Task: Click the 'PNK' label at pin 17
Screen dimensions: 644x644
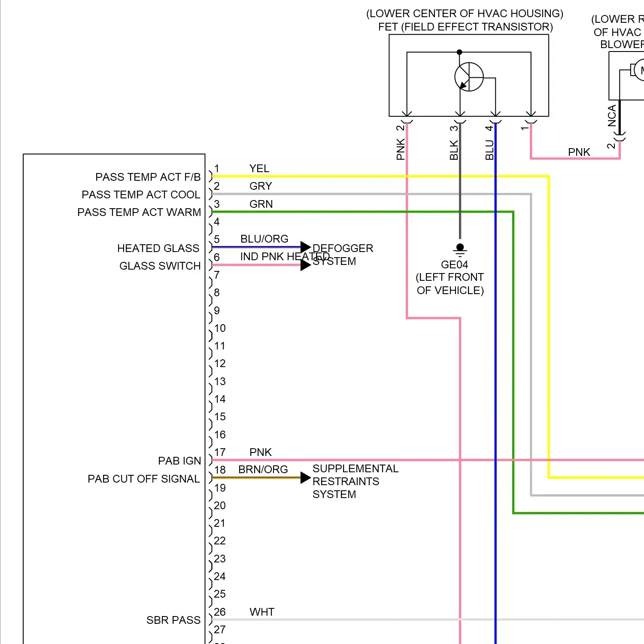Action: coord(261,452)
